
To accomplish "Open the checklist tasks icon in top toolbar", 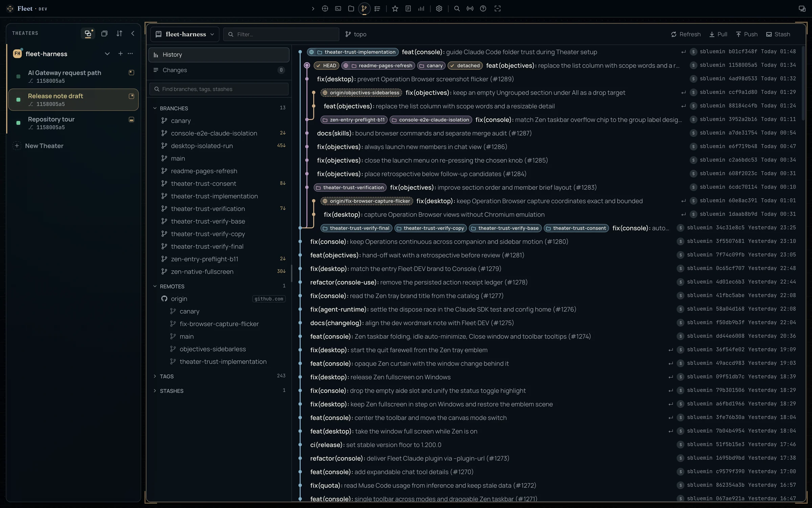I will coord(377,9).
